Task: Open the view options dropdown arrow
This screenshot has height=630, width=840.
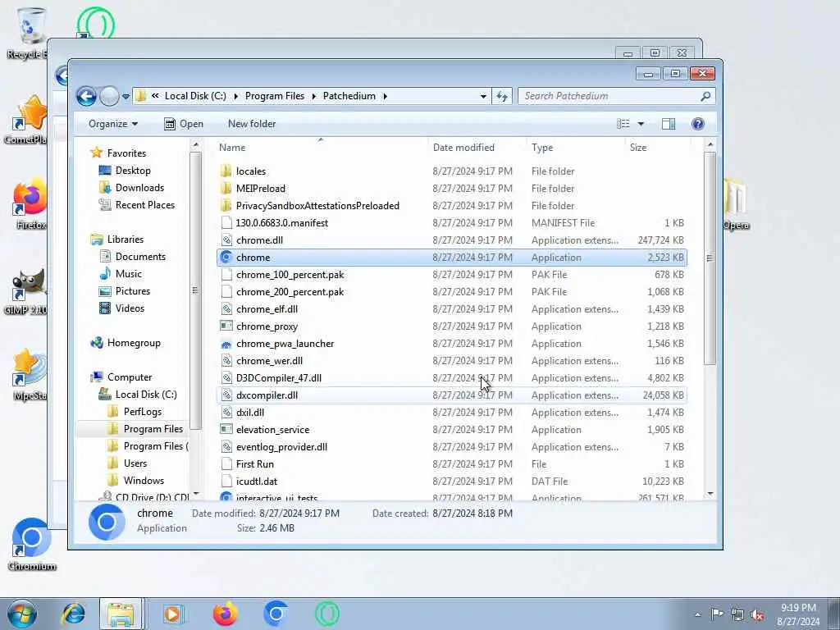Action: [641, 124]
